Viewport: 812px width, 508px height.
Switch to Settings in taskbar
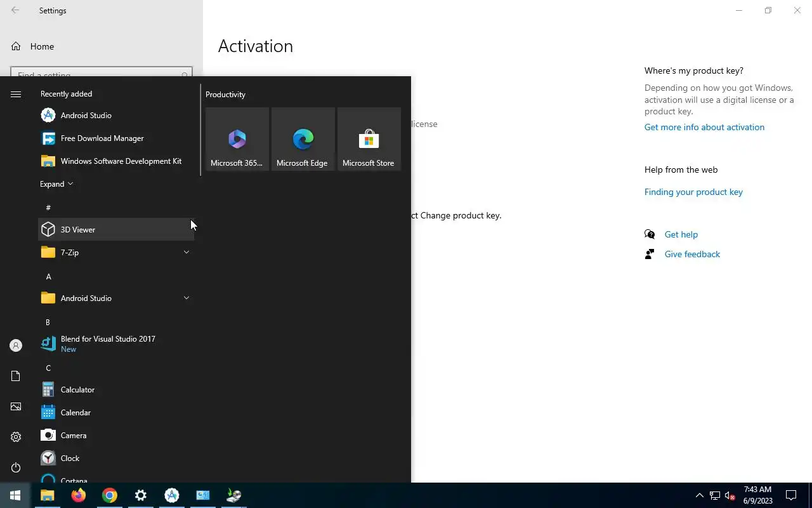tap(141, 495)
